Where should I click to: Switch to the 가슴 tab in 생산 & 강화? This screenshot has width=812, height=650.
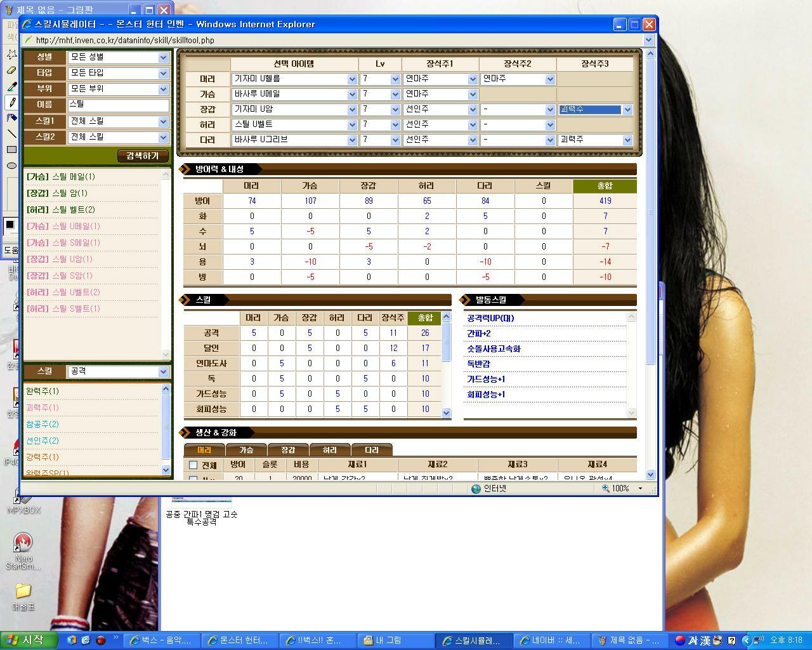(246, 449)
